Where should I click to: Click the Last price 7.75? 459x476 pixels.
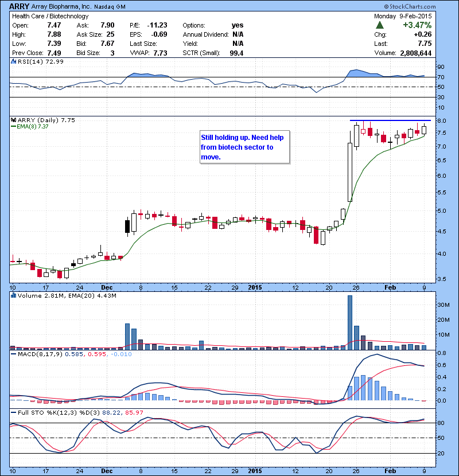pos(425,44)
